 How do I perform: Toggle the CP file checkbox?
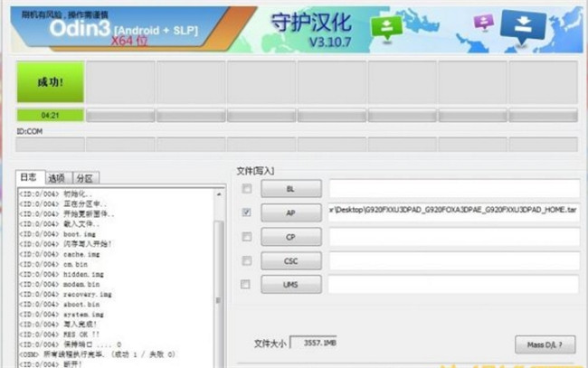[247, 237]
